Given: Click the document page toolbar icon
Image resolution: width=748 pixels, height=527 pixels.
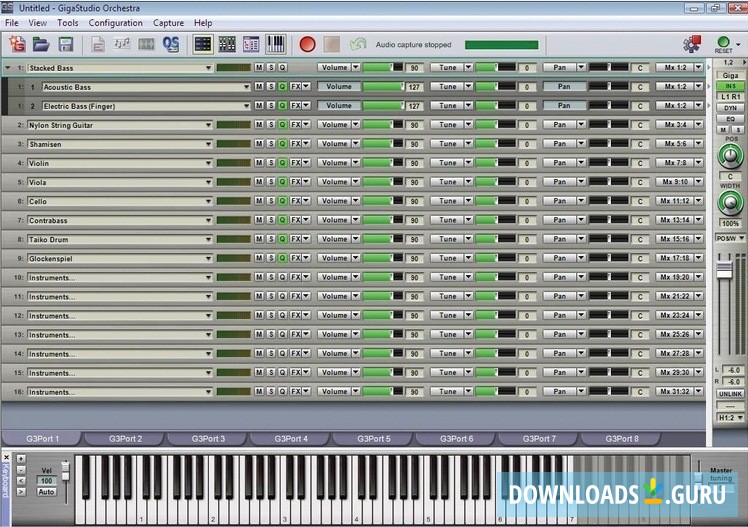Looking at the screenshot, I should click(98, 44).
